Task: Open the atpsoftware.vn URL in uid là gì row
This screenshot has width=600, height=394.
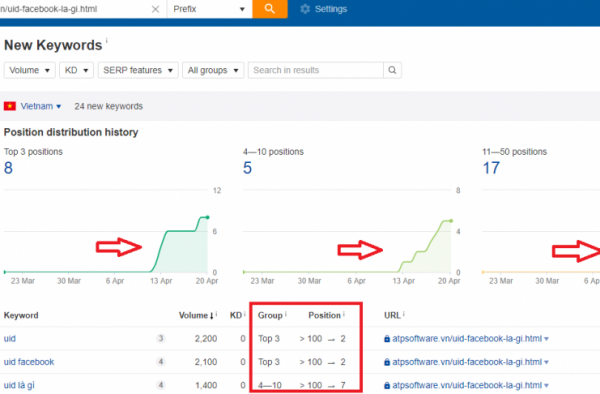Action: click(x=467, y=386)
